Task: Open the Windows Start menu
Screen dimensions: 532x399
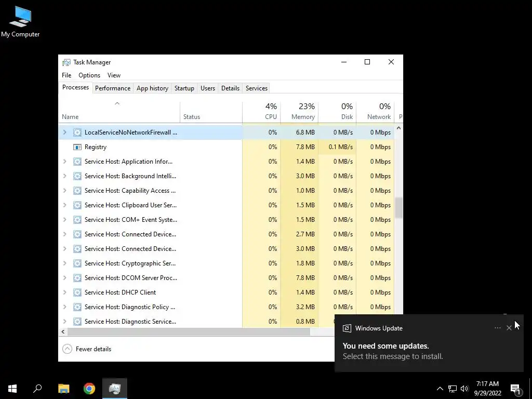Action: click(12, 389)
